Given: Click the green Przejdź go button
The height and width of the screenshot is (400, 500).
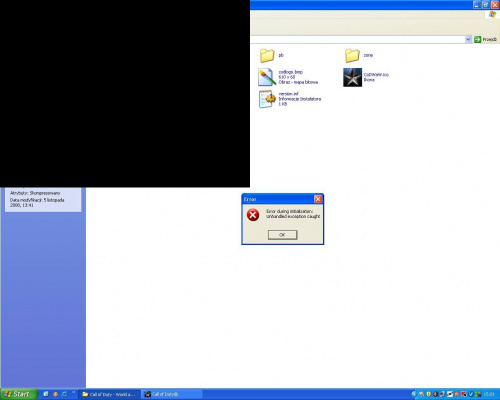Looking at the screenshot, I should (x=485, y=39).
